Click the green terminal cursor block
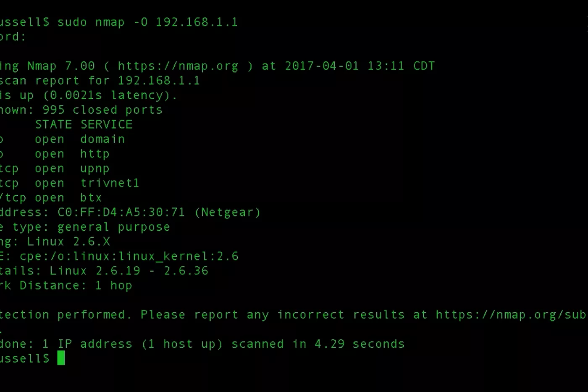Screen dimensions: 588x392 (61, 358)
